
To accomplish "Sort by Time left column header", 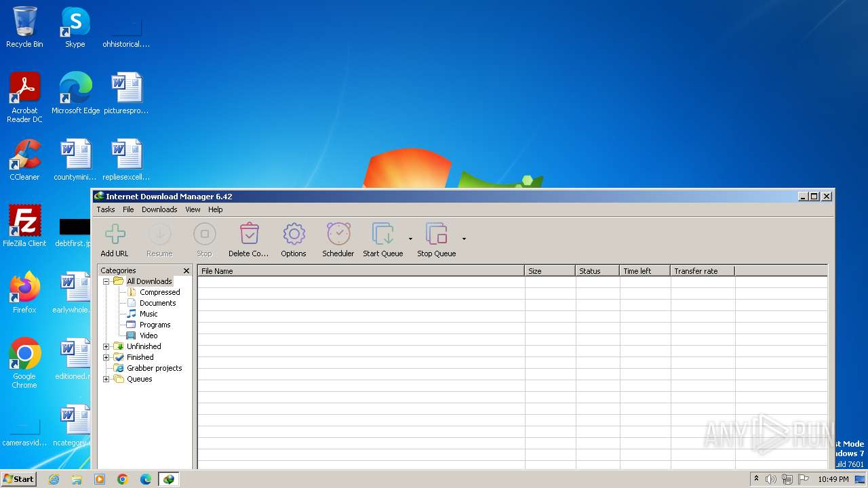I will [645, 270].
